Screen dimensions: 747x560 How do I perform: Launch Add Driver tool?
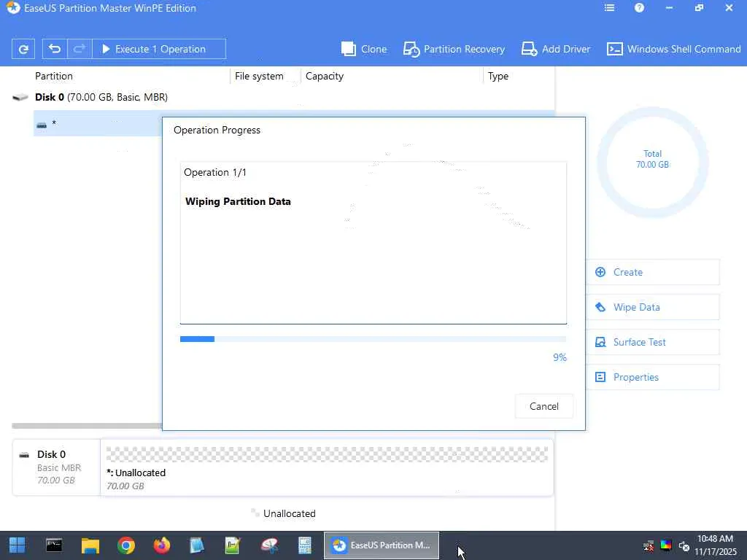click(555, 49)
